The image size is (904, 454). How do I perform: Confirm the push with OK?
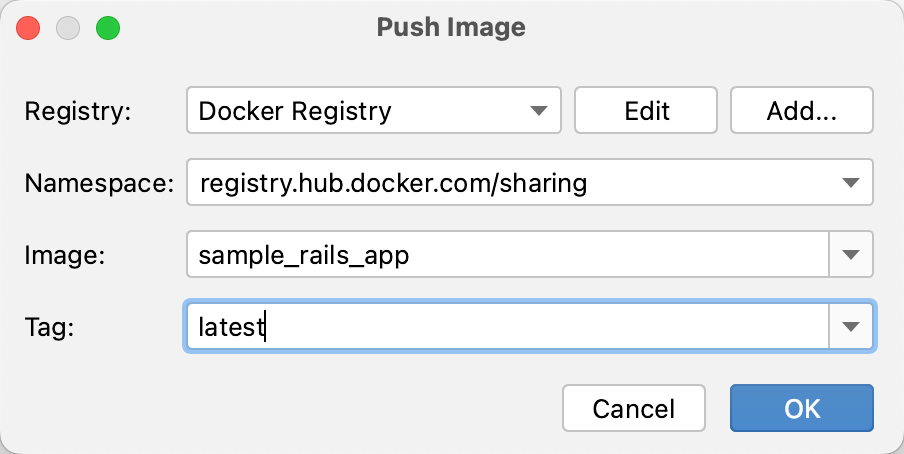tap(801, 408)
